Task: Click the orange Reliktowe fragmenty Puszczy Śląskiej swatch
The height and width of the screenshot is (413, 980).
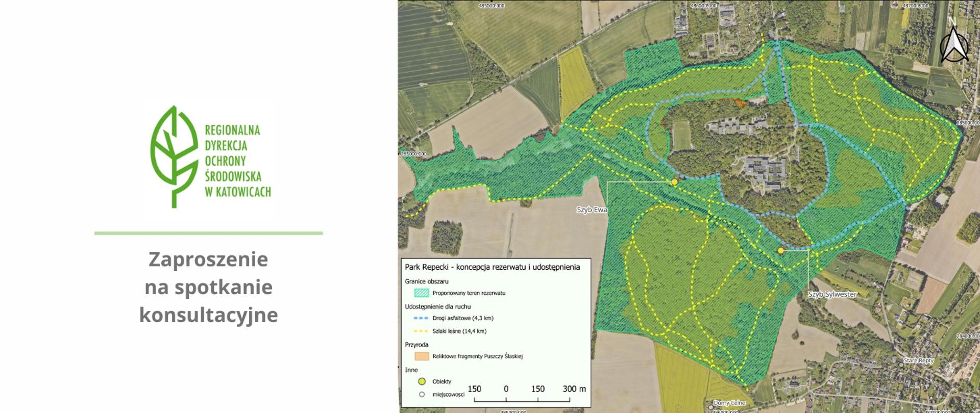Action: pyautogui.click(x=422, y=356)
